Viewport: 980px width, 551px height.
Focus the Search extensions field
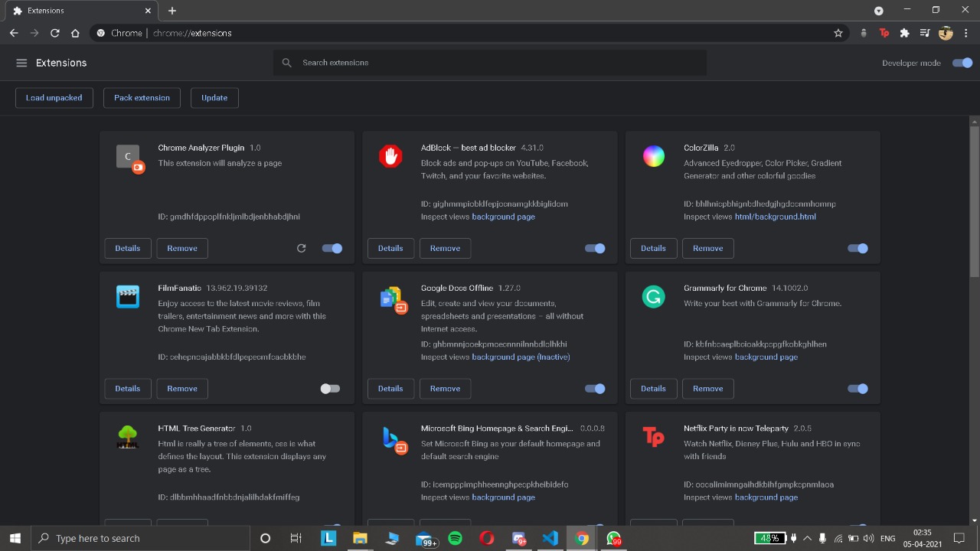click(490, 63)
